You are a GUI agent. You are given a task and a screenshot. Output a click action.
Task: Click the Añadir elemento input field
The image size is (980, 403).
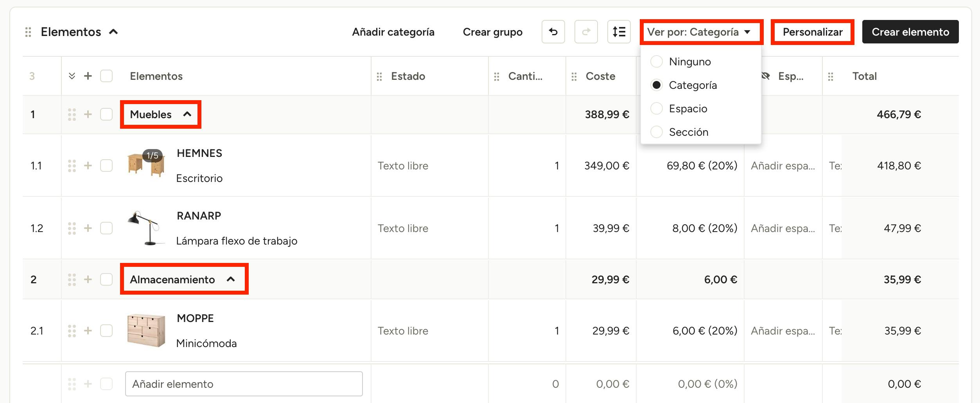point(244,384)
